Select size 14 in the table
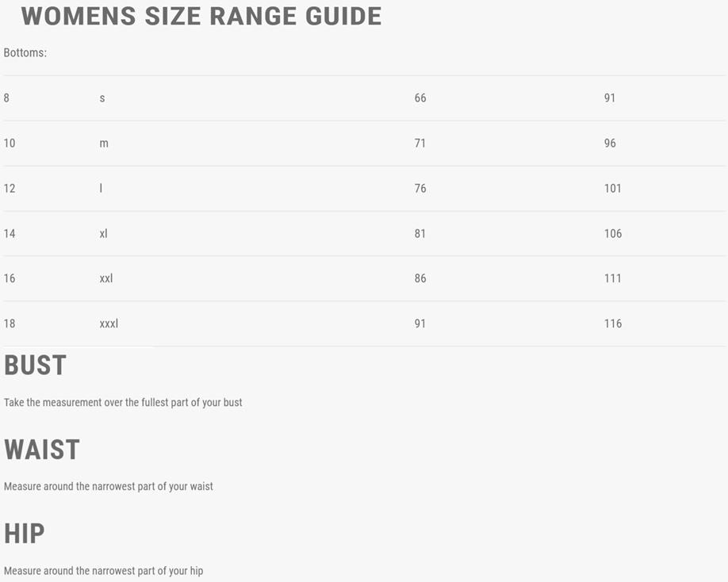The height and width of the screenshot is (582, 728). pos(10,234)
